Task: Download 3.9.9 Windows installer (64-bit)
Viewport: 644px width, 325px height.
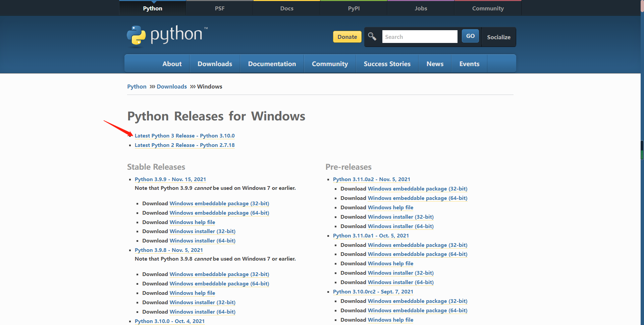Action: pyautogui.click(x=203, y=241)
